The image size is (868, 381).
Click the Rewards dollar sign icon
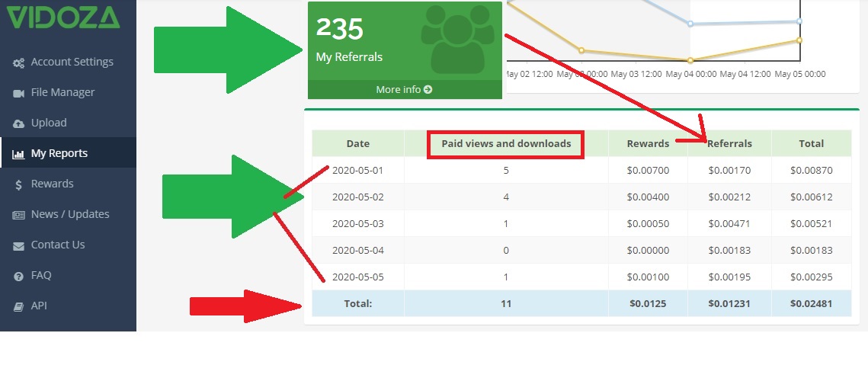tap(19, 184)
